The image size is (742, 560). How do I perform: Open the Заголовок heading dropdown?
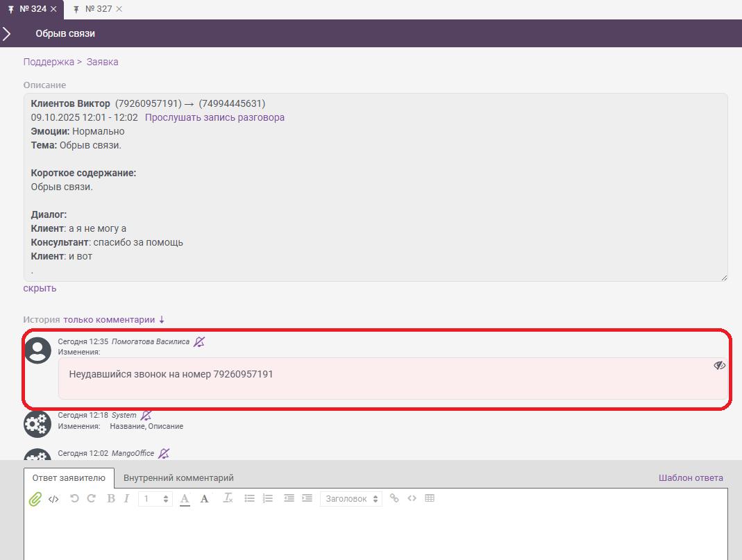coord(351,499)
